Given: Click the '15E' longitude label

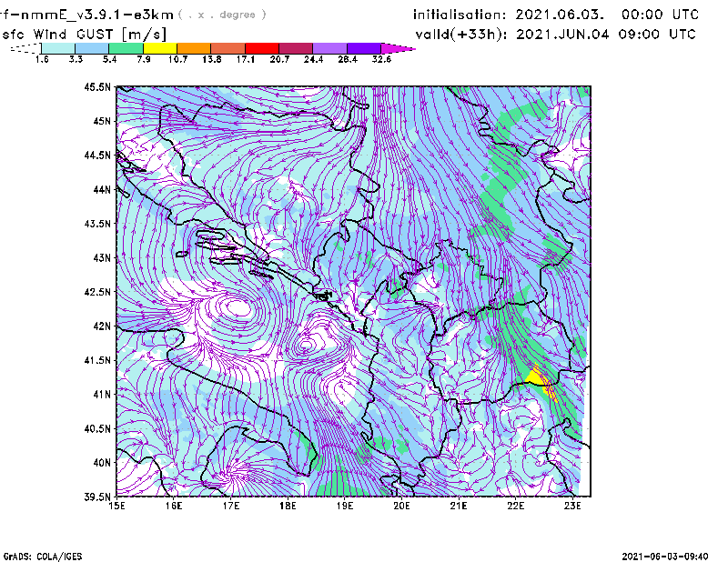Looking at the screenshot, I should pyautogui.click(x=116, y=506).
